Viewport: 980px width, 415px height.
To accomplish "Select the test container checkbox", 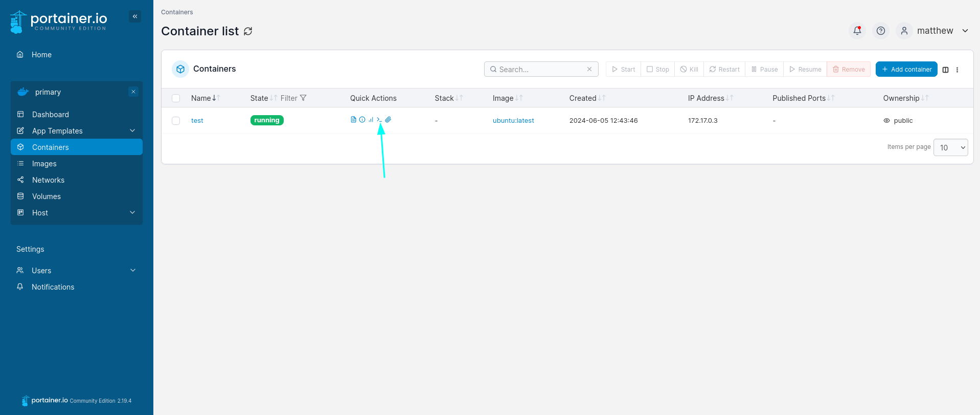I will 176,121.
